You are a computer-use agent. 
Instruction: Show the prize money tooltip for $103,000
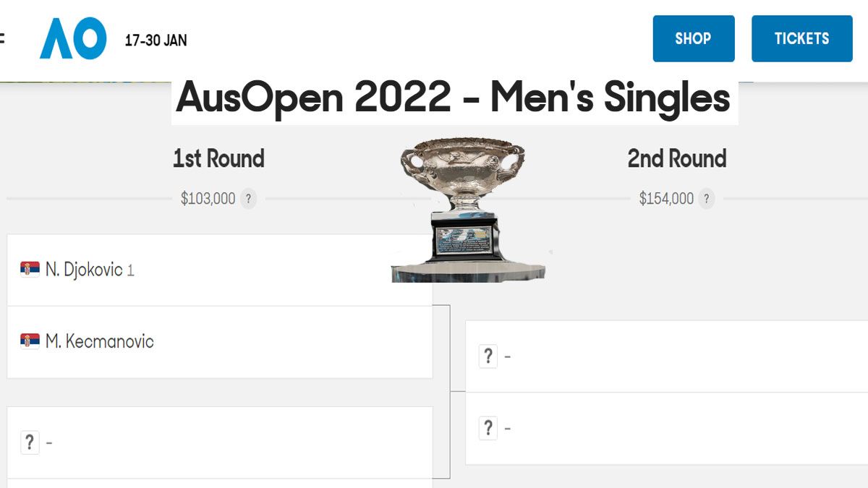[x=249, y=197]
